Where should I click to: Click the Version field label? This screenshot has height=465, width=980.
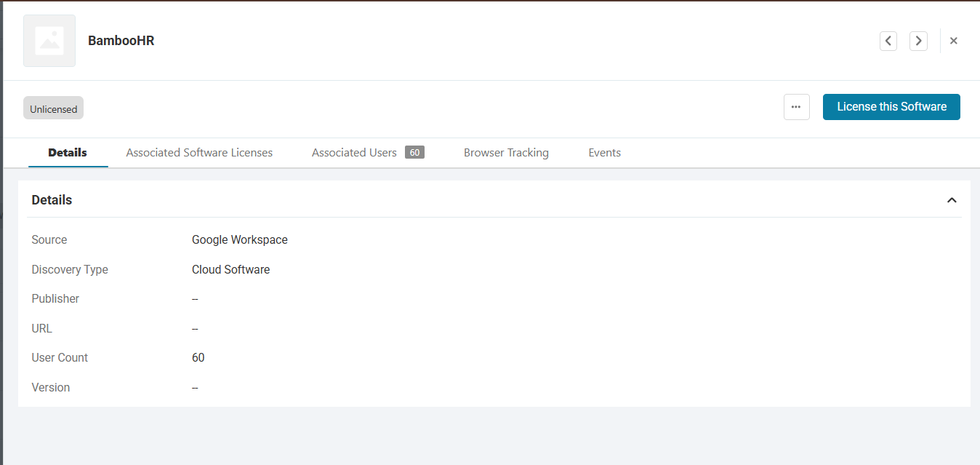(51, 388)
